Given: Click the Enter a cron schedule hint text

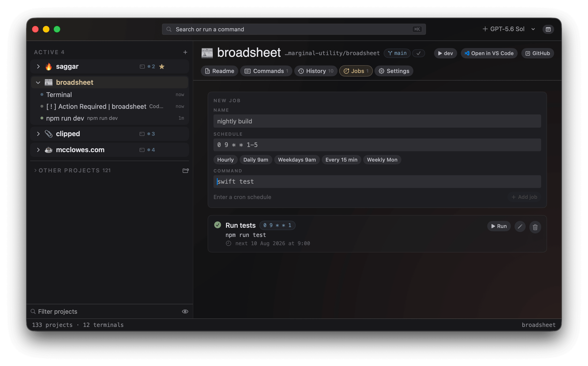Looking at the screenshot, I should (x=242, y=197).
